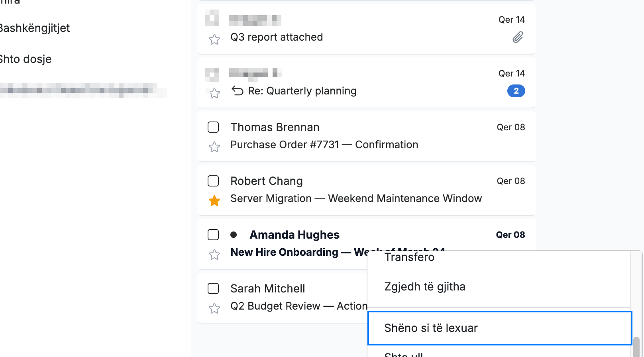Open Server Migration — Weekend Maintenance Window email
Screen dimensions: 644x357
pos(356,198)
